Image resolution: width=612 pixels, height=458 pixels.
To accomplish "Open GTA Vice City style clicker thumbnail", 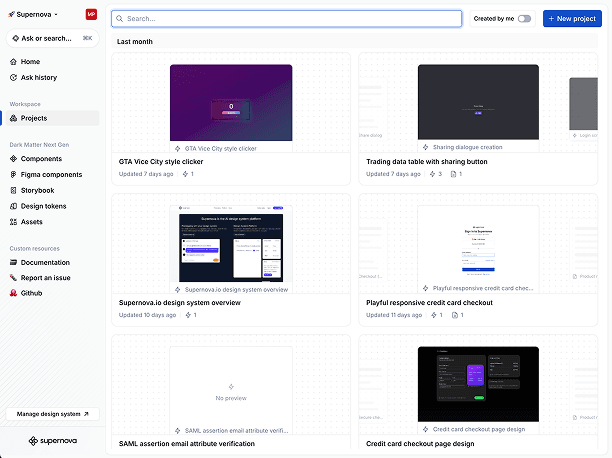I will (x=231, y=102).
